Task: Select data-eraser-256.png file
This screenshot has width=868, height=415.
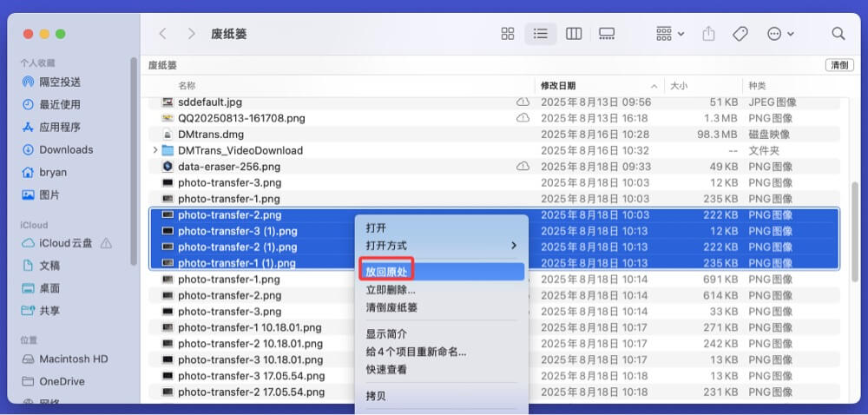Action: (x=229, y=167)
